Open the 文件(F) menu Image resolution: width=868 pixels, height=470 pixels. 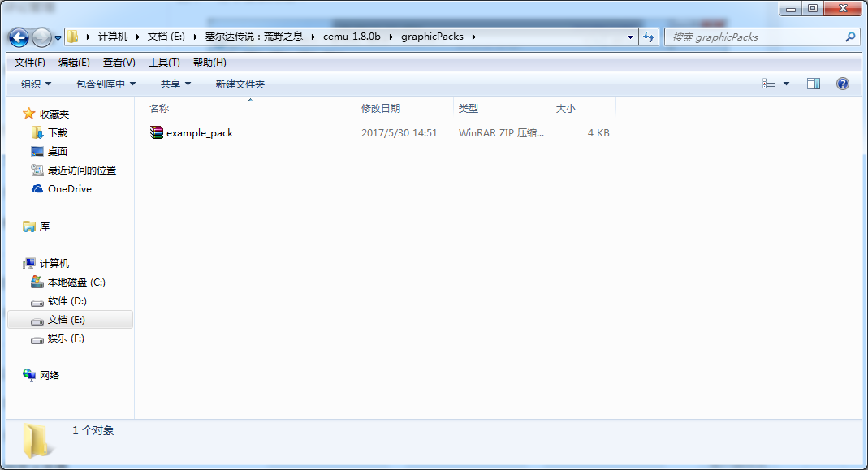(30, 63)
